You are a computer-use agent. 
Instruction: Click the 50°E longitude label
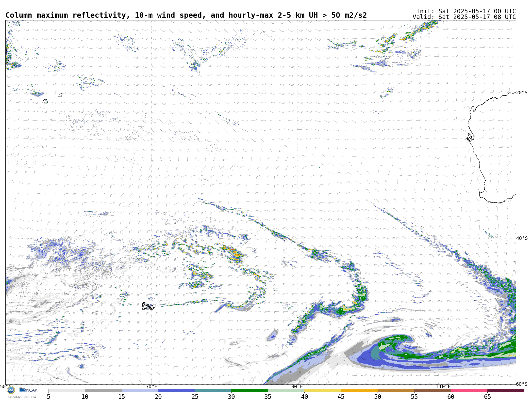coord(6,386)
